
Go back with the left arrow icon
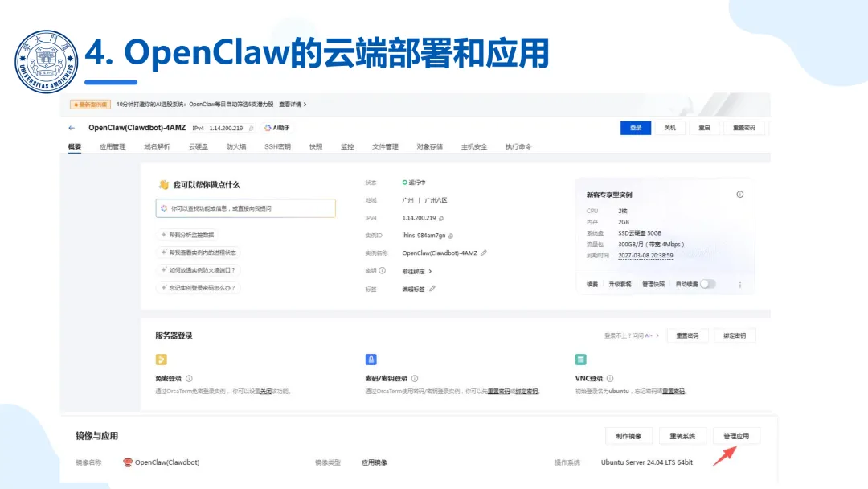72,128
